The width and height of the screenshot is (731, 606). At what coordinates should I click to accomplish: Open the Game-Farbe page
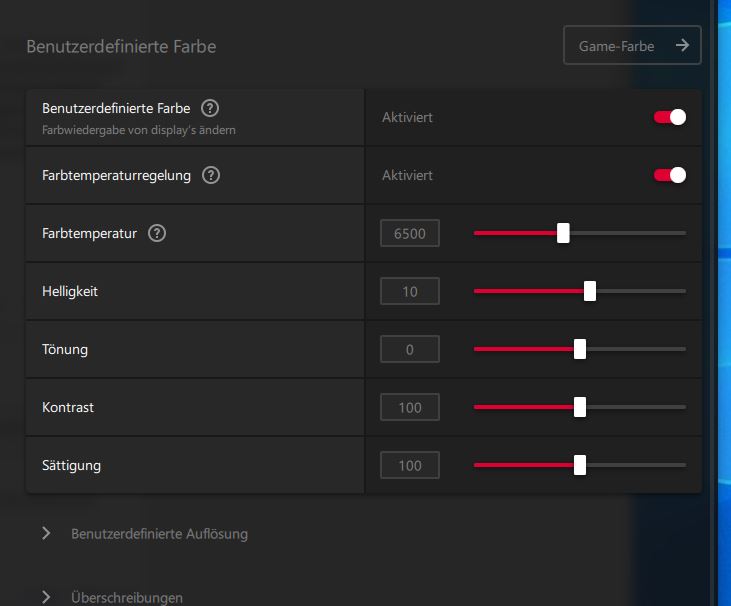[x=632, y=45]
